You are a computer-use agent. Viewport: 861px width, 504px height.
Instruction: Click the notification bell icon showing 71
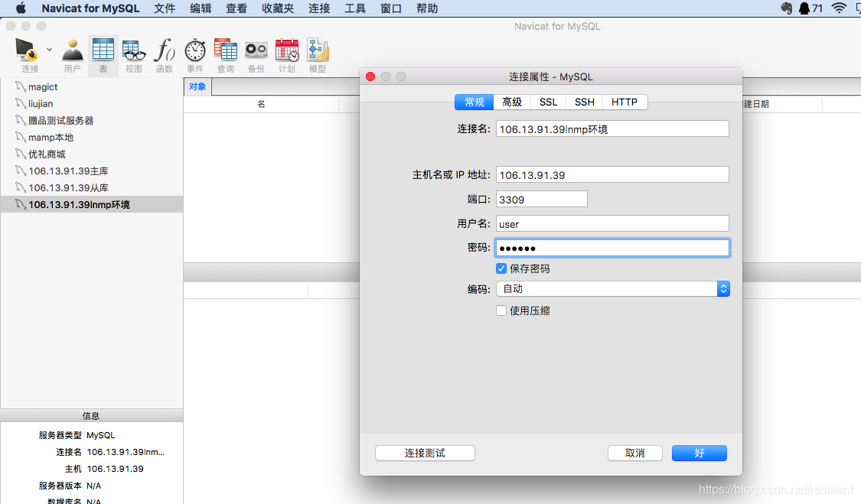810,8
